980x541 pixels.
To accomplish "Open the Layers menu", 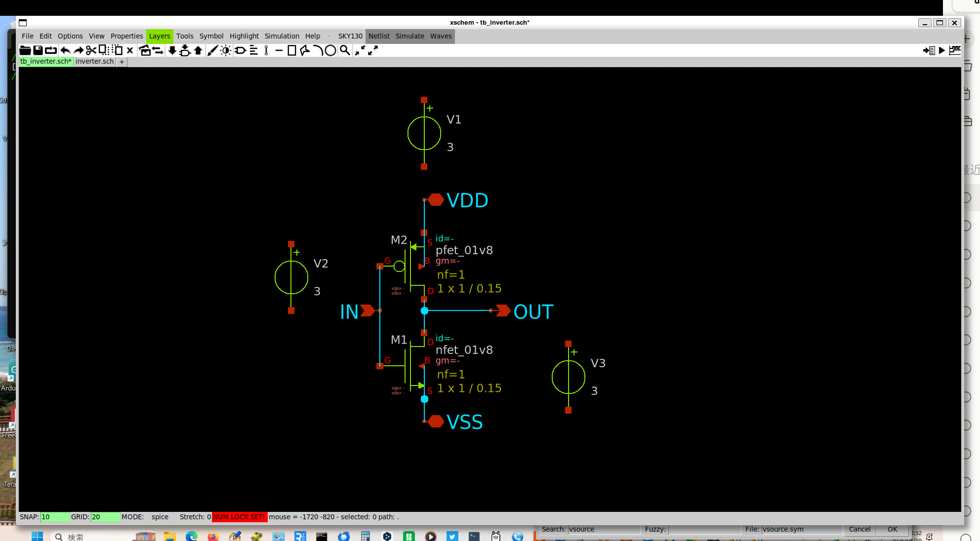I will pyautogui.click(x=160, y=36).
